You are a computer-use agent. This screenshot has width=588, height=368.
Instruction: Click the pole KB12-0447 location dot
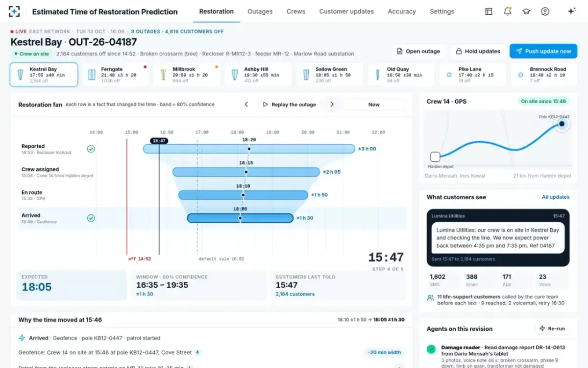coord(562,124)
